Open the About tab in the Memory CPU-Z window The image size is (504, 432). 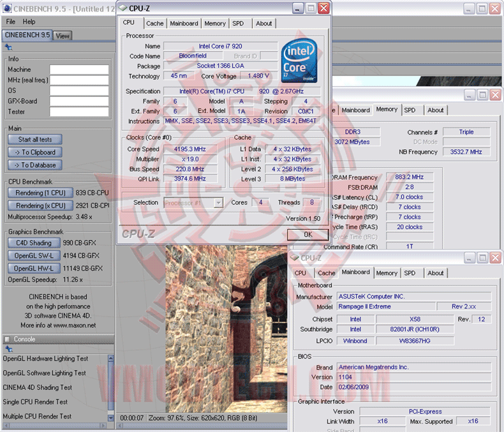[x=436, y=110]
